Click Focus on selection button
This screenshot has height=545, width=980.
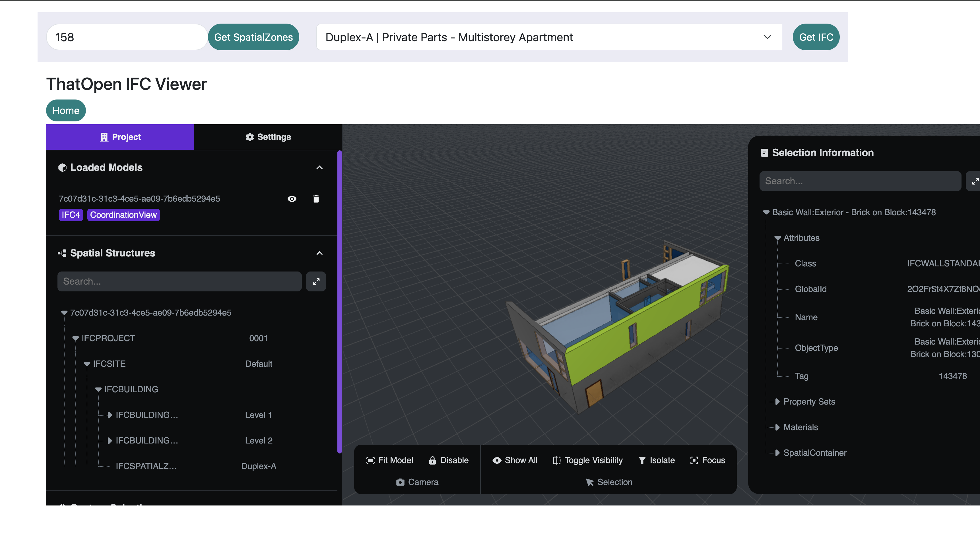707,460
